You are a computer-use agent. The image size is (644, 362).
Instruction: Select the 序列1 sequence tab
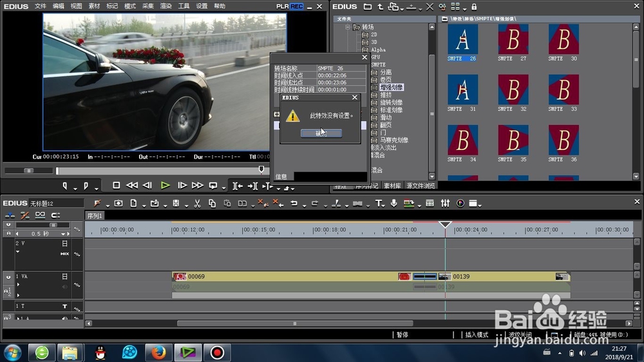point(95,216)
